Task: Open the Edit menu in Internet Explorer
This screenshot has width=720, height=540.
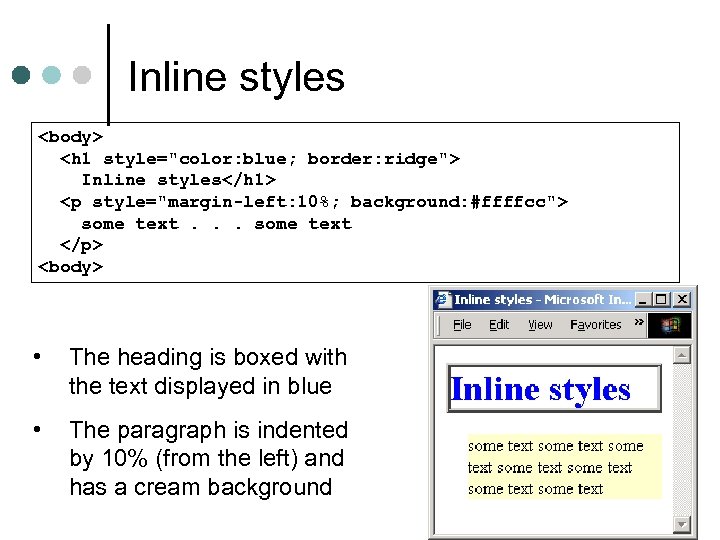Action: tap(499, 325)
